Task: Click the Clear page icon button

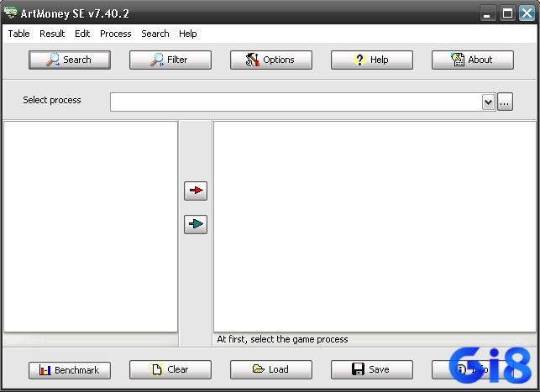Action: pos(170,369)
